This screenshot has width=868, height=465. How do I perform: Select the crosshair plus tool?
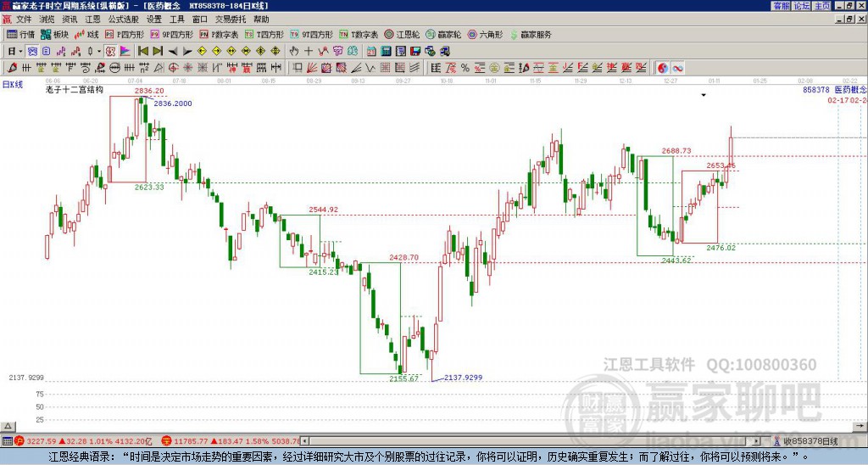309,52
